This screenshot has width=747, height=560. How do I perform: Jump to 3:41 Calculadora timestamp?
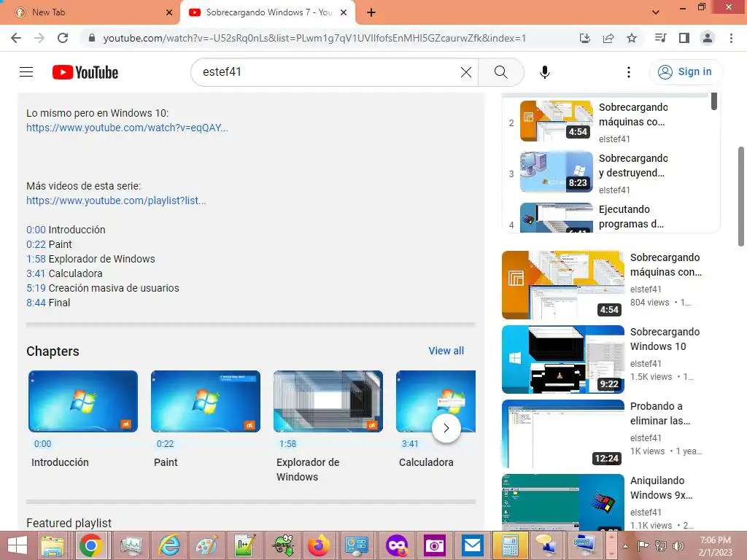pos(36,273)
